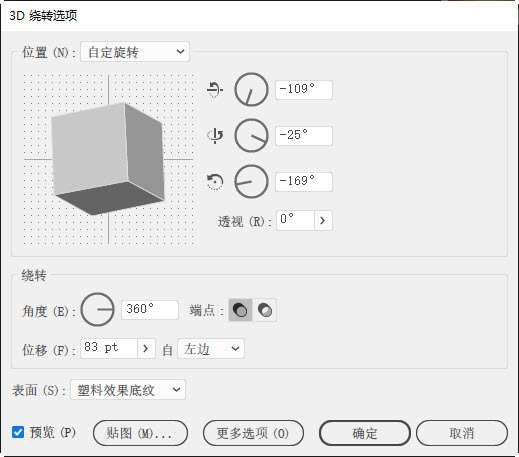
Task: Click the 贴图 map art button
Action: pos(140,433)
